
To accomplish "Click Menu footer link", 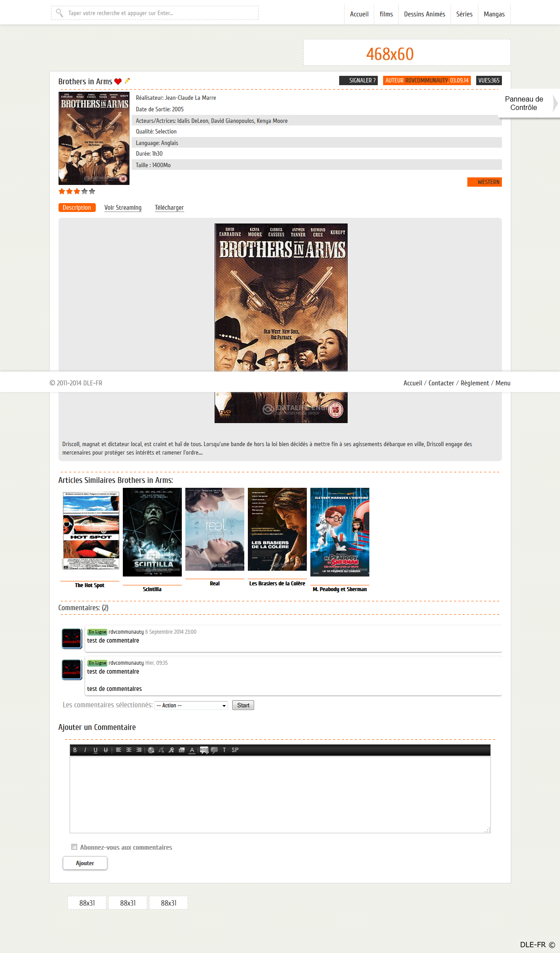I will [503, 383].
